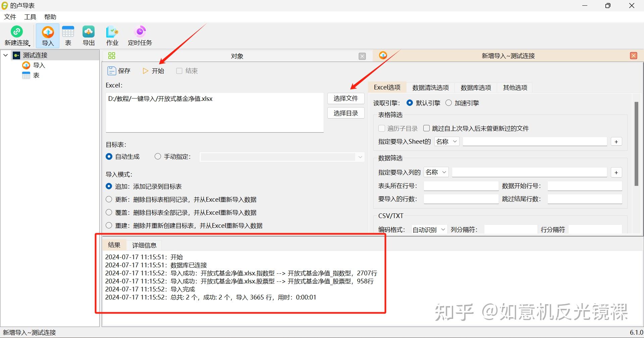The height and width of the screenshot is (338, 644).
Task: Open the 表 tables toolbar icon
Action: [68, 35]
